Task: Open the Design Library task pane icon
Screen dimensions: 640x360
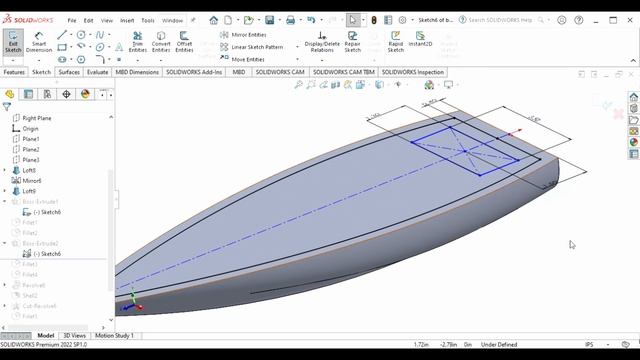Action: (x=633, y=109)
